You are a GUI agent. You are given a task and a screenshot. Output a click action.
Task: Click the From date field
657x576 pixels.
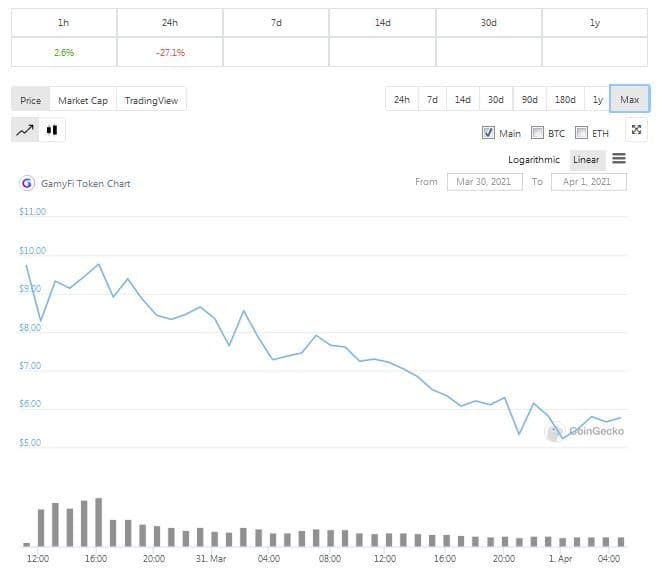pyautogui.click(x=483, y=182)
